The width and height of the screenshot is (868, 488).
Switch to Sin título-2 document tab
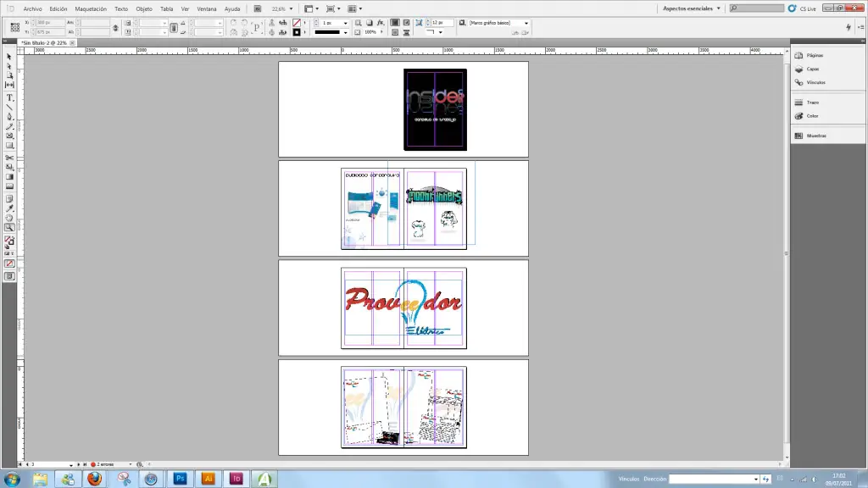click(x=44, y=42)
